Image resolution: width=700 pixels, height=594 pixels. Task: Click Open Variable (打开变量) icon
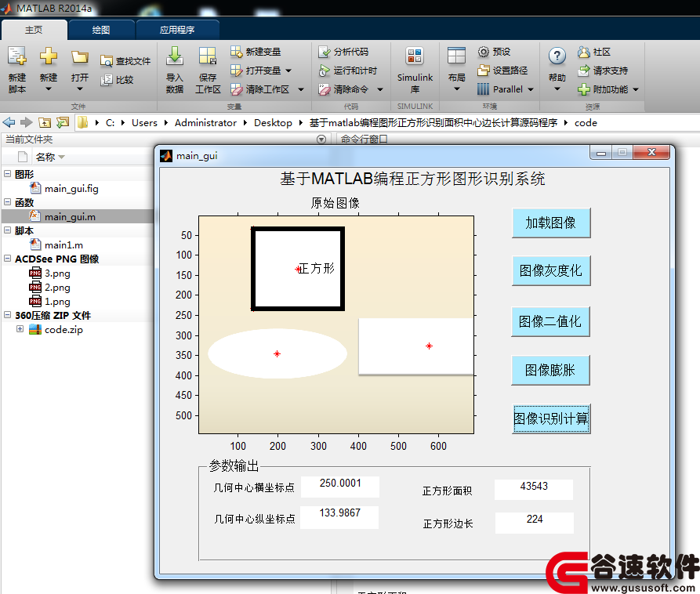pyautogui.click(x=236, y=71)
